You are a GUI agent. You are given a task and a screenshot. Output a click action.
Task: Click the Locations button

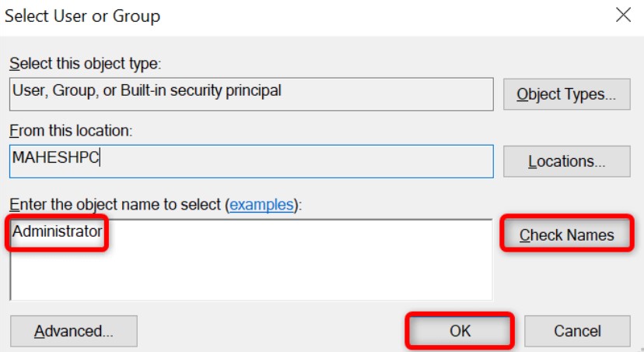pos(566,161)
